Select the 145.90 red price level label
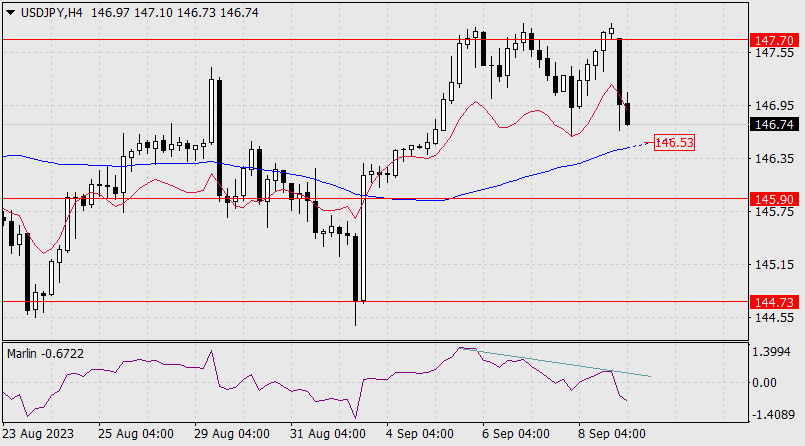The width and height of the screenshot is (805, 446). pos(774,199)
